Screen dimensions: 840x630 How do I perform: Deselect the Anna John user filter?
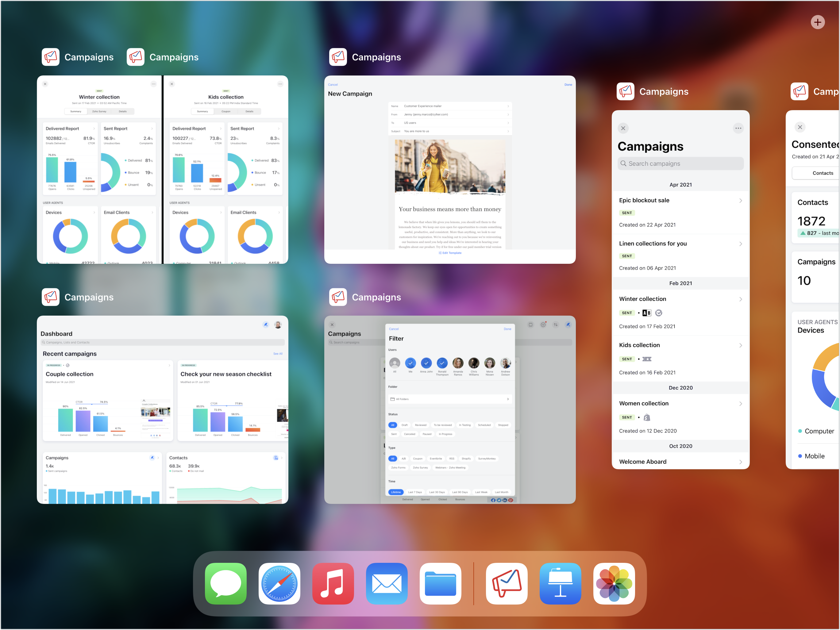click(x=426, y=363)
